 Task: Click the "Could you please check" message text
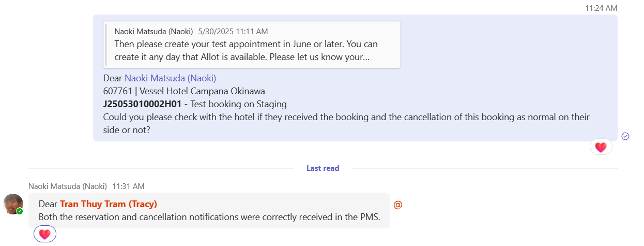pos(346,117)
